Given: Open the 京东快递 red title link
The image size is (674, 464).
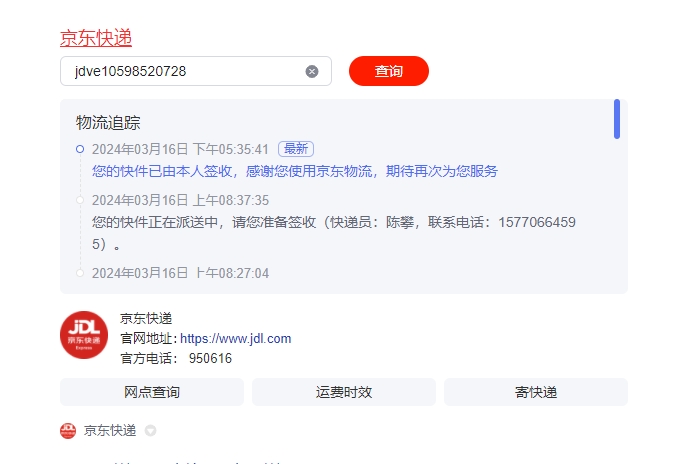Looking at the screenshot, I should click(x=96, y=38).
